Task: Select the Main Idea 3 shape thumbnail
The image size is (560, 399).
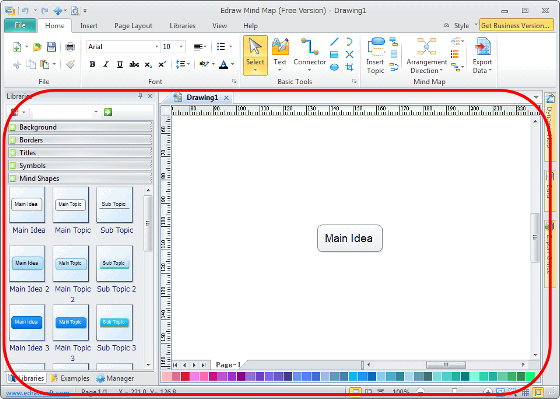Action: 27,322
